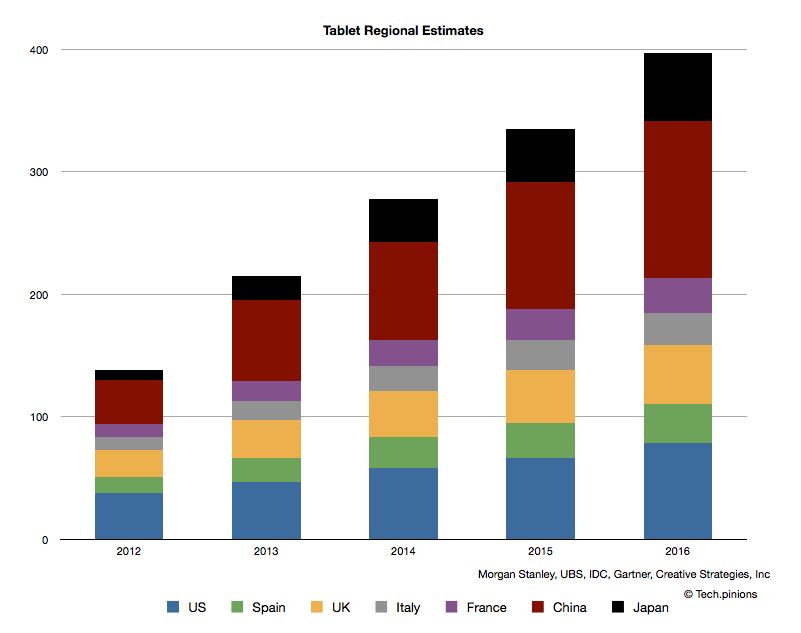Select the green Spain legend color swatch
801x633 pixels.
coord(237,606)
